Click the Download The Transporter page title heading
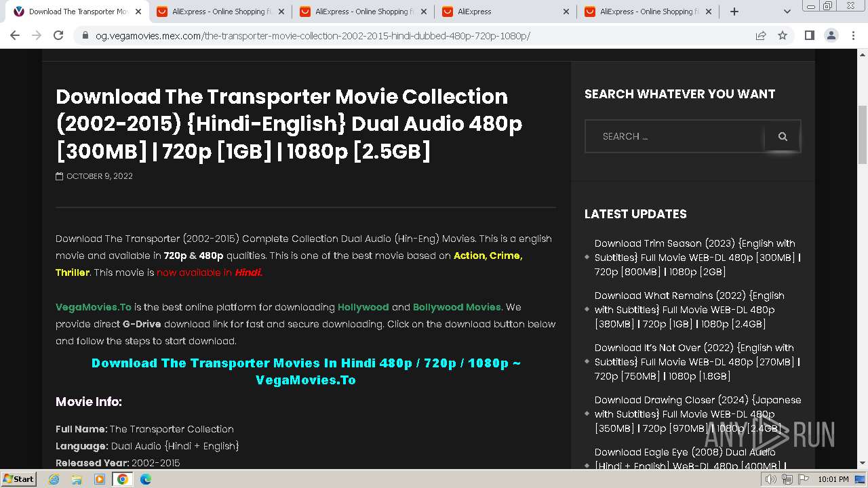The height and width of the screenshot is (488, 868). 289,124
